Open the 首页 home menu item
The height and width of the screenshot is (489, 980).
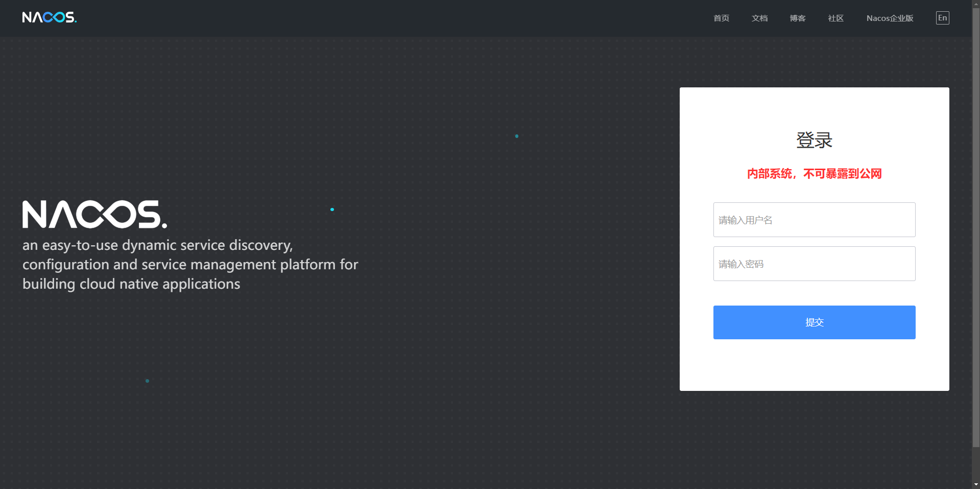coord(721,18)
